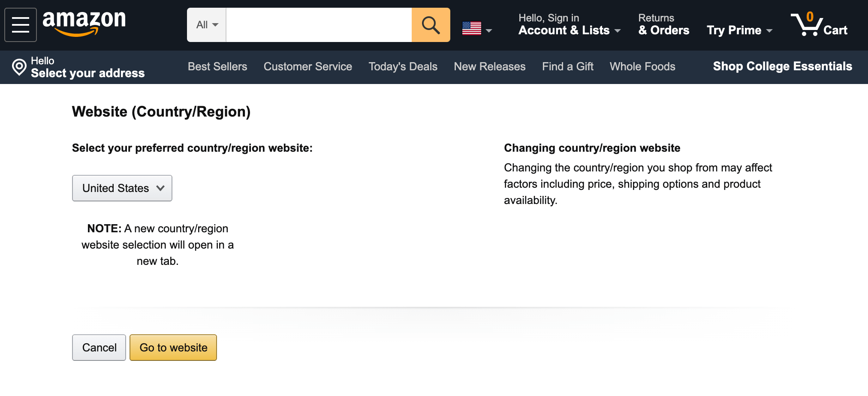Click the Cancel button
Screen dimensions: 868x396
pyautogui.click(x=99, y=347)
